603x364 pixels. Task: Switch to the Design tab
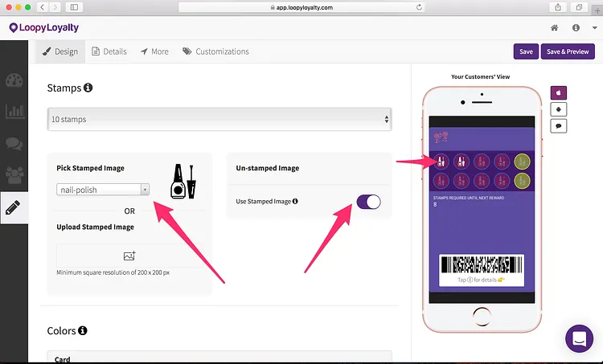[60, 51]
